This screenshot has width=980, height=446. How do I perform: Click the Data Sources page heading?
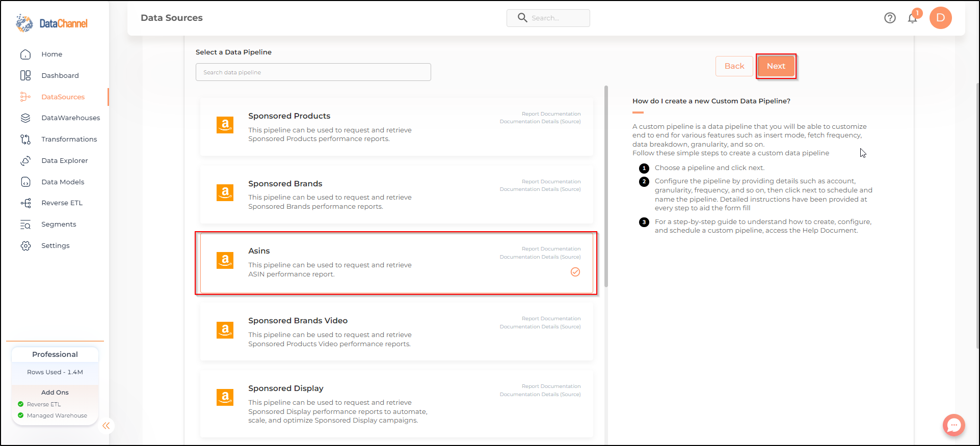point(172,18)
